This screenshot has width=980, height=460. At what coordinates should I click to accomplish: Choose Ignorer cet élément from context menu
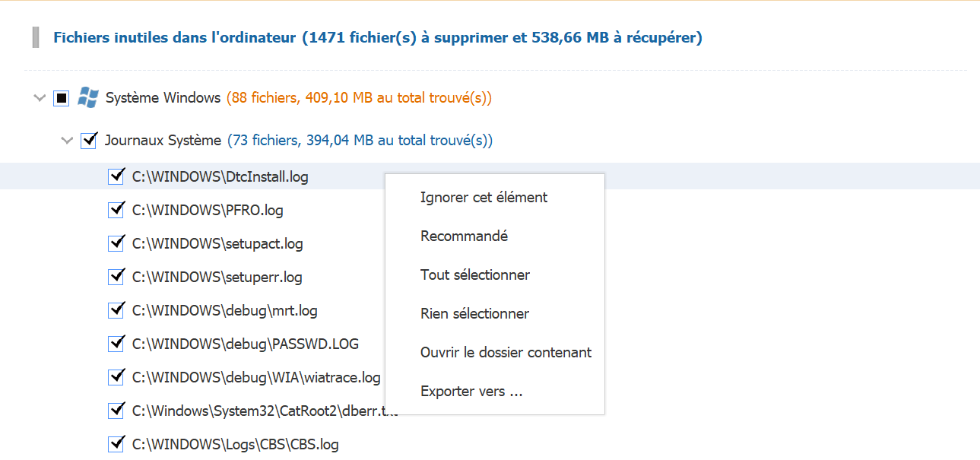(484, 197)
